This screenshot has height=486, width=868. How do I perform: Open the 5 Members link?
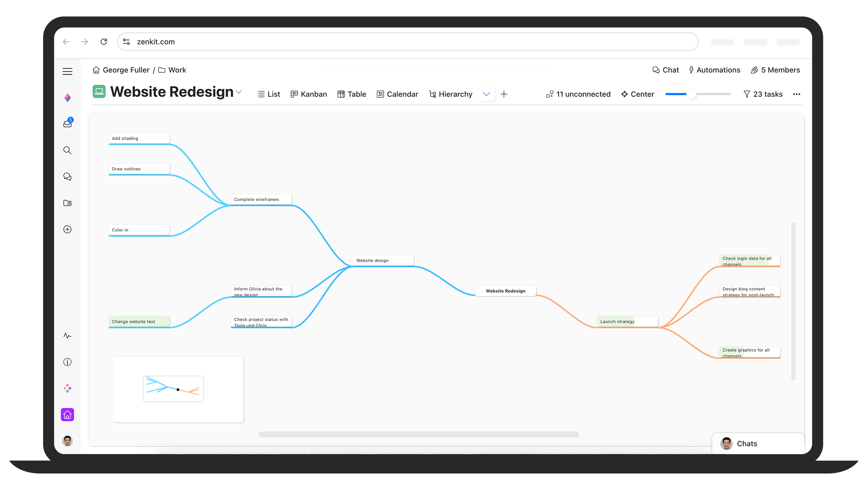click(x=775, y=70)
